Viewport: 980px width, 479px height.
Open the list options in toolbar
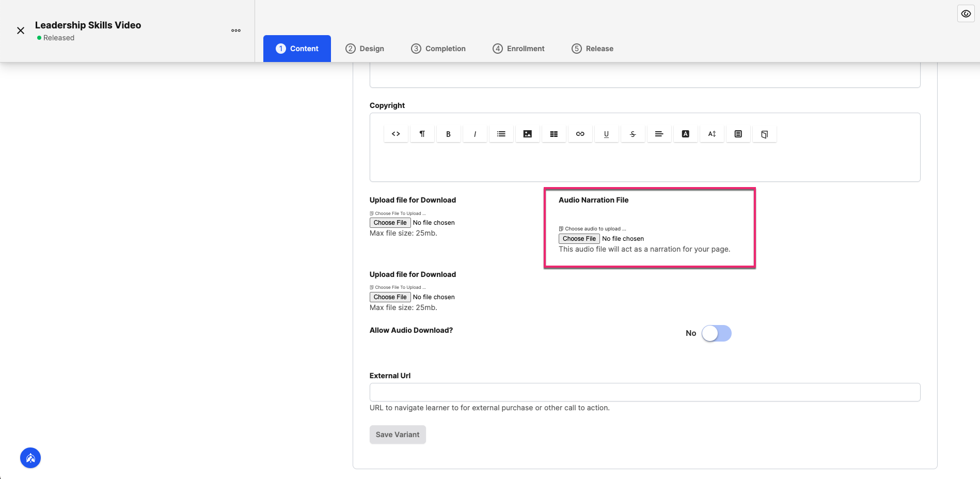501,134
